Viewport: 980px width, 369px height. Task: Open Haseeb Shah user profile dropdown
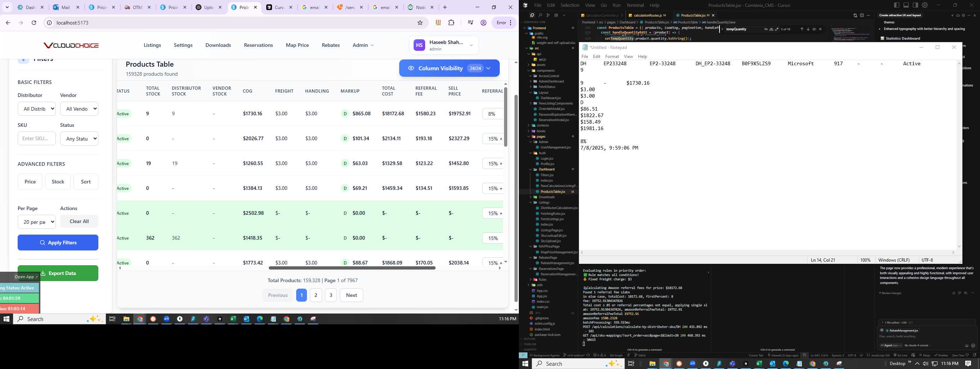point(444,45)
